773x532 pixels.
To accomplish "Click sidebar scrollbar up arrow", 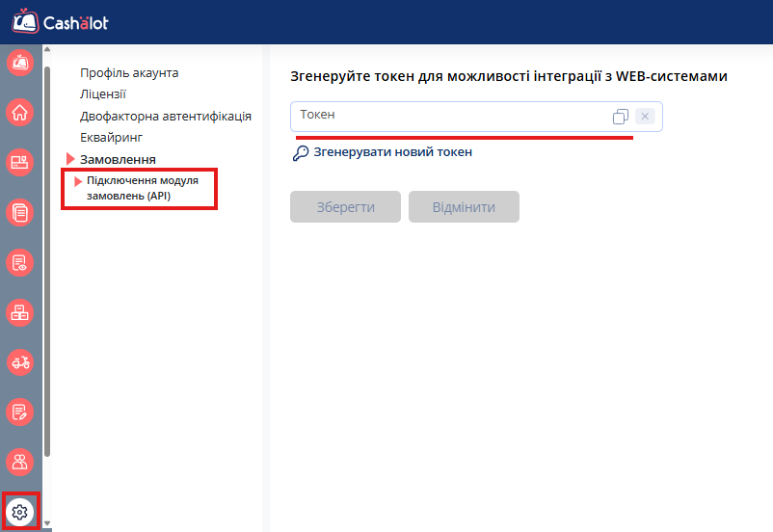I will (47, 49).
